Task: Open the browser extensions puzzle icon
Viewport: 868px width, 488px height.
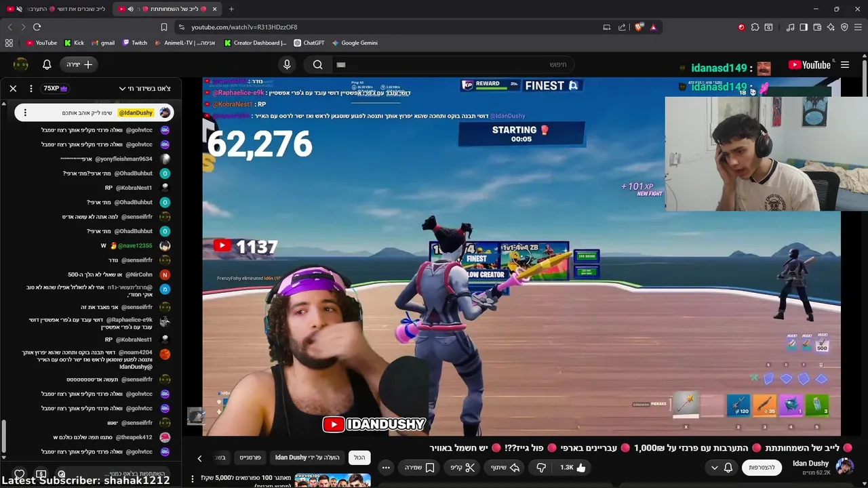Action: click(x=755, y=27)
